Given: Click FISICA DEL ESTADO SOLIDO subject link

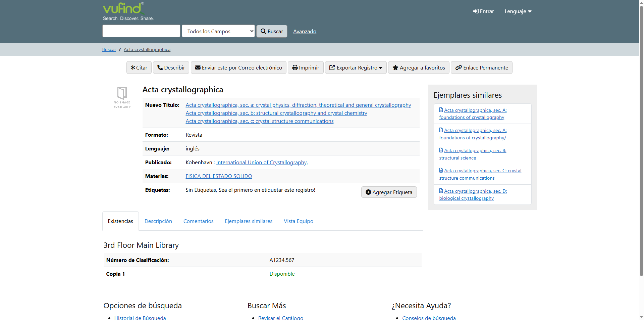Looking at the screenshot, I should pos(219,176).
